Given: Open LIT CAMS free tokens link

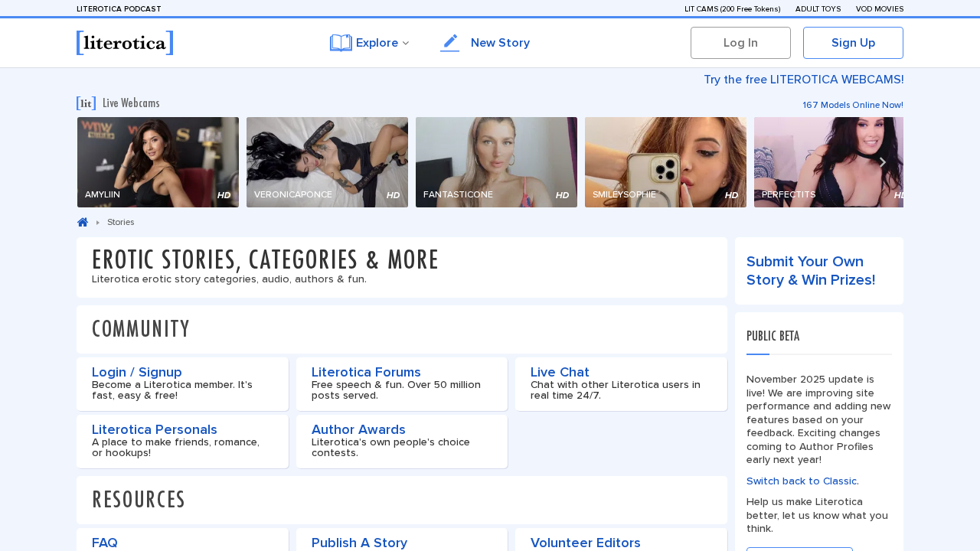Looking at the screenshot, I should [732, 9].
